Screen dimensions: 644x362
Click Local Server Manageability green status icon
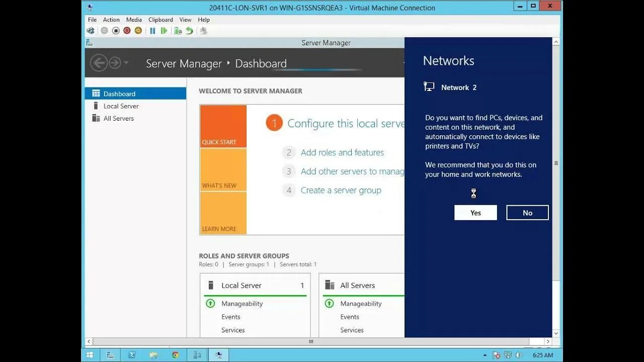click(210, 303)
